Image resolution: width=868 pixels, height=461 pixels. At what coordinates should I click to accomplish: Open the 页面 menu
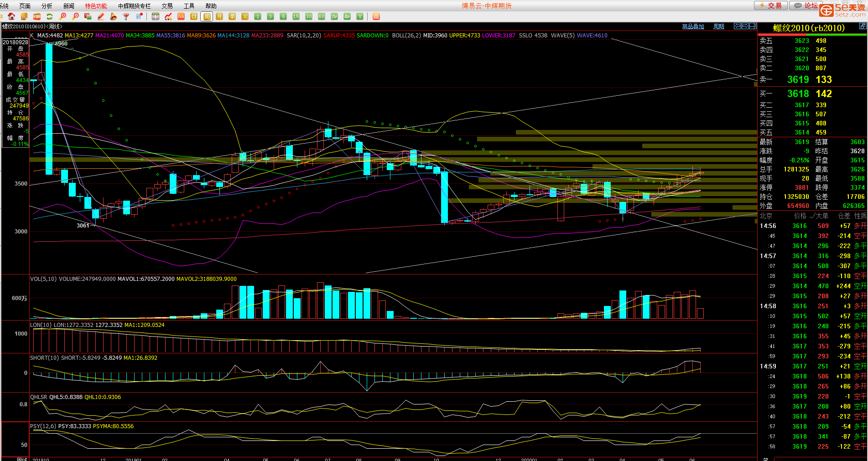tap(25, 6)
